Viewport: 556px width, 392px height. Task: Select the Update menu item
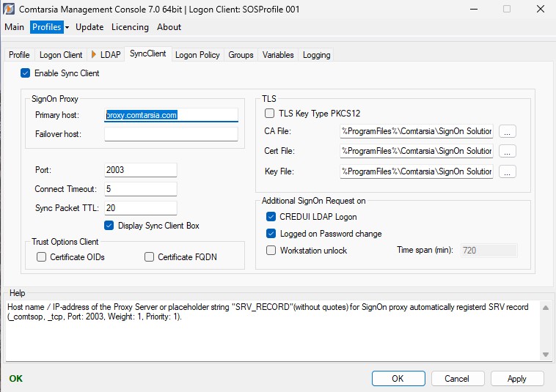[x=89, y=27]
